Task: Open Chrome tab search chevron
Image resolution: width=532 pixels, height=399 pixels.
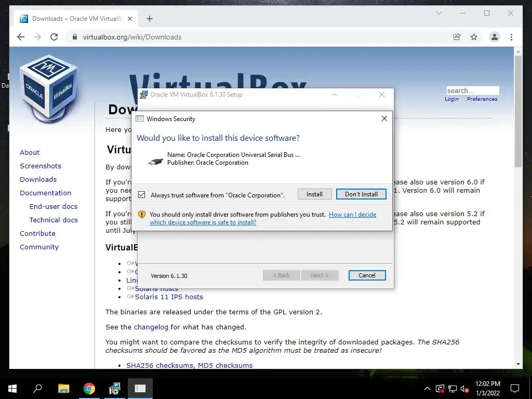Action: point(438,13)
